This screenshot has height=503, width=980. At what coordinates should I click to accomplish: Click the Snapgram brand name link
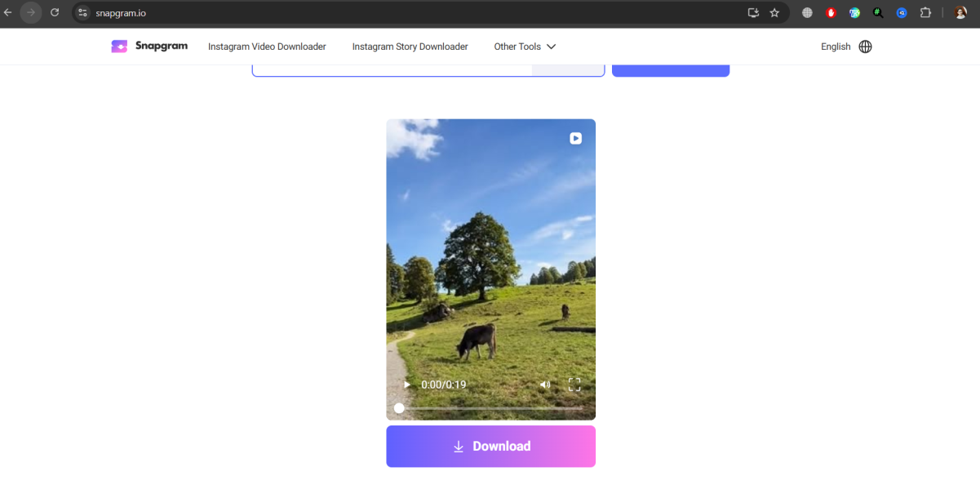(x=160, y=47)
